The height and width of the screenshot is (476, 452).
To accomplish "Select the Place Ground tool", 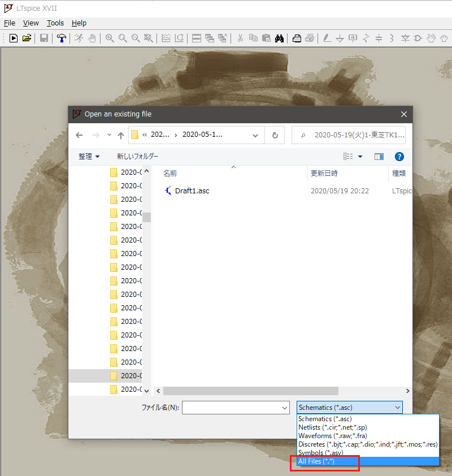I will [x=340, y=38].
